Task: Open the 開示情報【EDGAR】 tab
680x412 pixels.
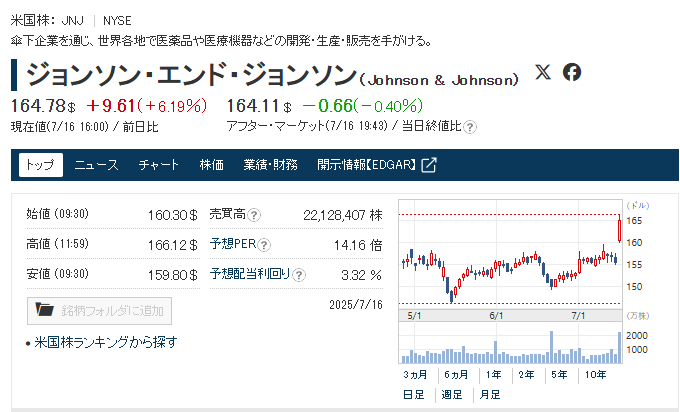Action: coord(376,165)
